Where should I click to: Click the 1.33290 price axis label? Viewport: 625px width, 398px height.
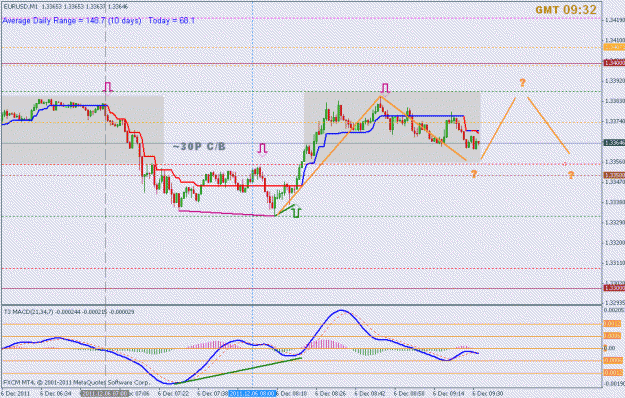click(x=614, y=222)
